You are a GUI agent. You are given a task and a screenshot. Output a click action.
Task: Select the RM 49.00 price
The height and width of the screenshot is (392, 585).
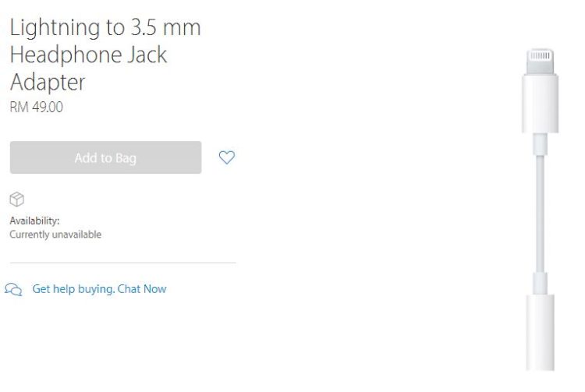[36, 108]
